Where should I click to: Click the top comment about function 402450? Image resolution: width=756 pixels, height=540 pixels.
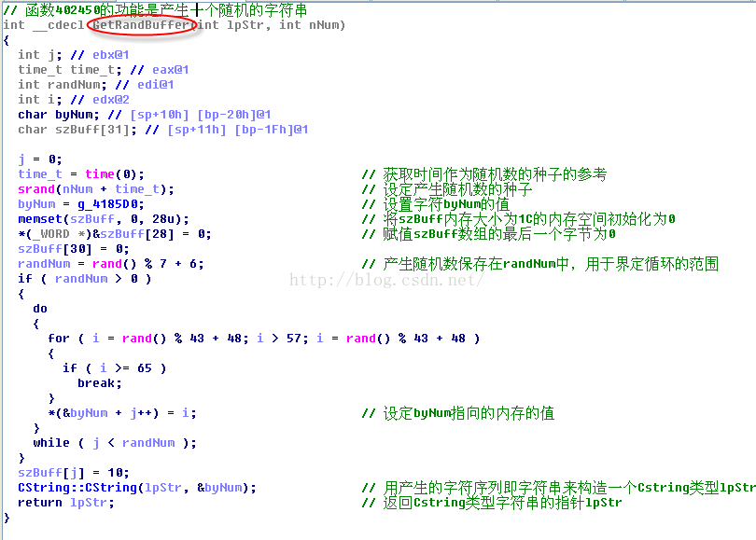(x=155, y=10)
